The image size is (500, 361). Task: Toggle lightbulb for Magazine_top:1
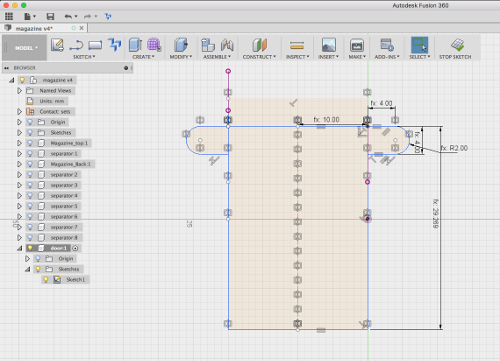tap(30, 143)
